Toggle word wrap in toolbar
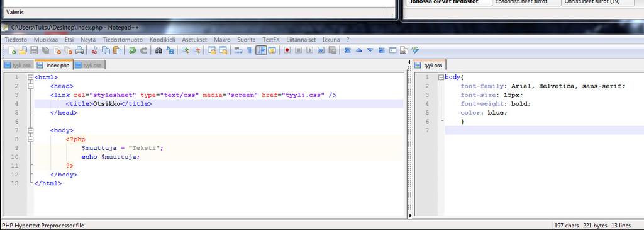 click(238, 50)
